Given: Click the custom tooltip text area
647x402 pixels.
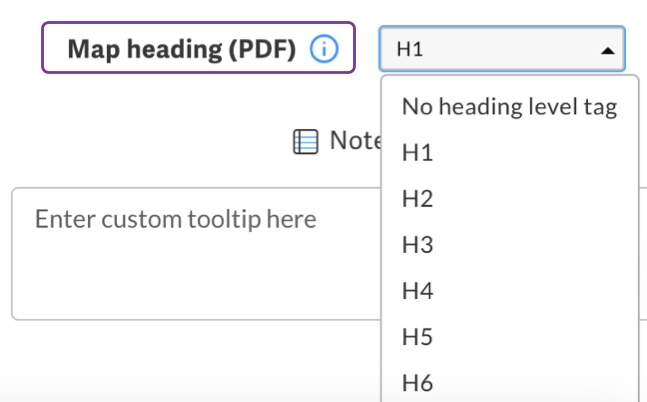Looking at the screenshot, I should [x=196, y=254].
